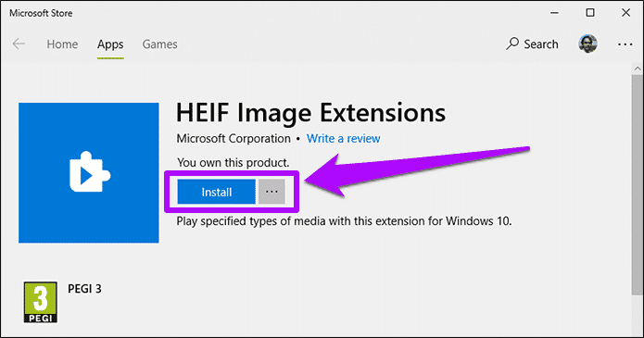Click the Search magnifier icon

512,44
